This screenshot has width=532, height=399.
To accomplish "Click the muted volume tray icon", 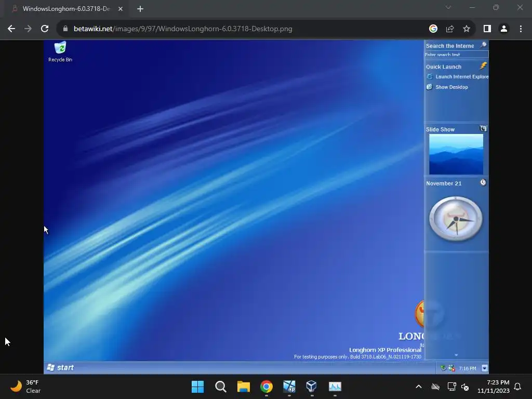I will point(465,387).
